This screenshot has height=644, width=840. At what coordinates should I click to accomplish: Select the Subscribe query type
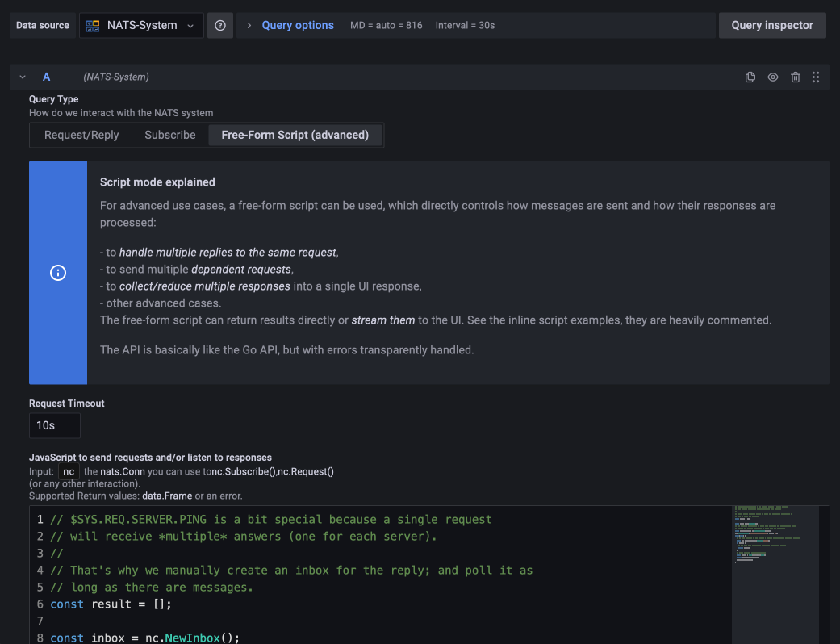[x=169, y=135]
